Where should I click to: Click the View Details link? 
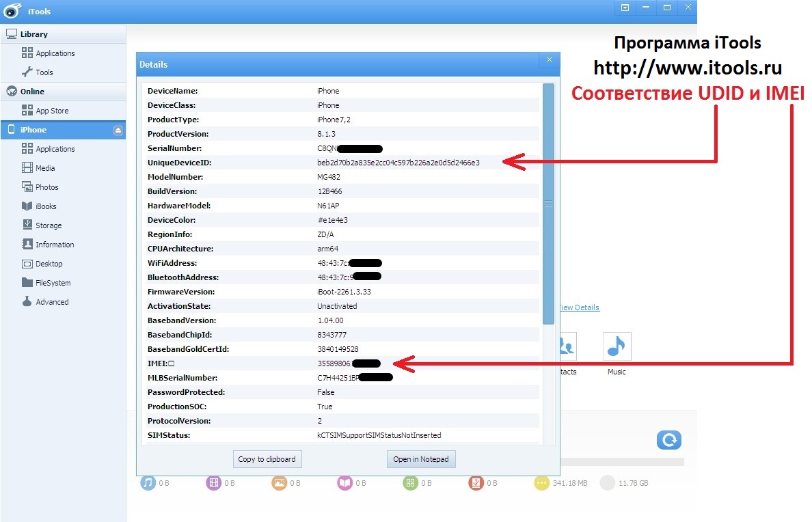pos(580,307)
